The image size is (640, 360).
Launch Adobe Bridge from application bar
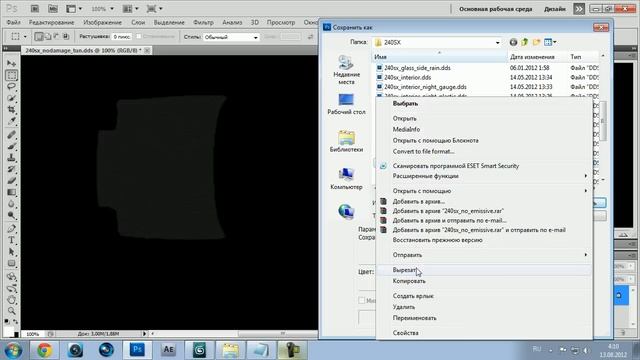pyautogui.click(x=35, y=9)
